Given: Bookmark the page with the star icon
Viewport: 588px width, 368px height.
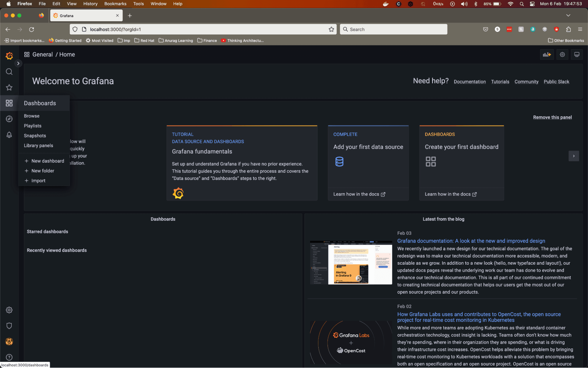Looking at the screenshot, I should 331,29.
